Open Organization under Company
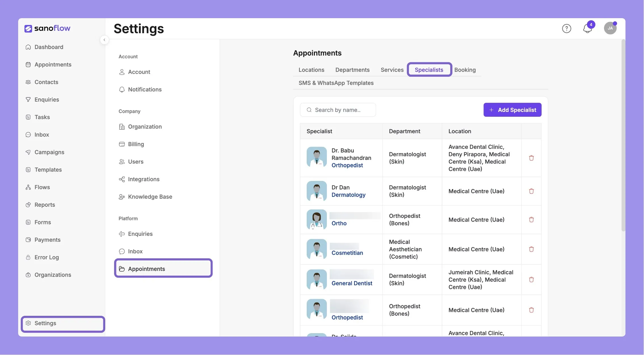The width and height of the screenshot is (644, 355). tap(145, 127)
